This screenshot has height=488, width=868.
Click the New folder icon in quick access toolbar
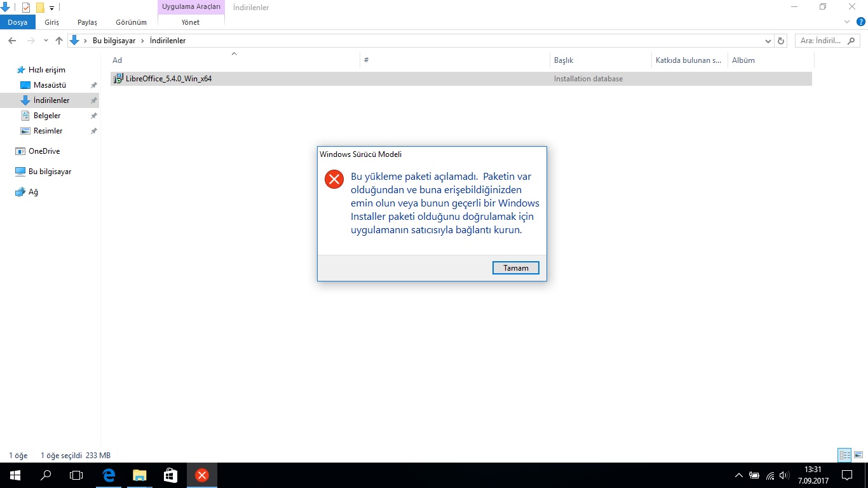click(x=40, y=8)
